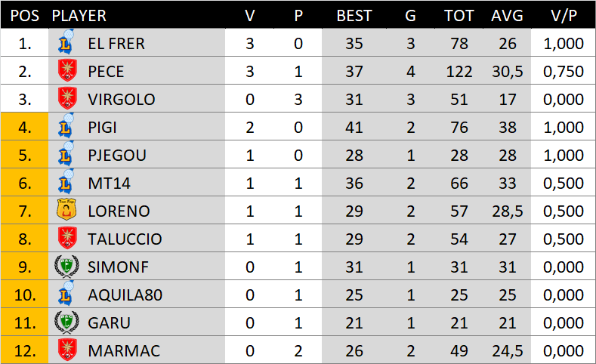Click the team crest beside EL FRER
The height and width of the screenshot is (364, 596).
click(x=67, y=43)
